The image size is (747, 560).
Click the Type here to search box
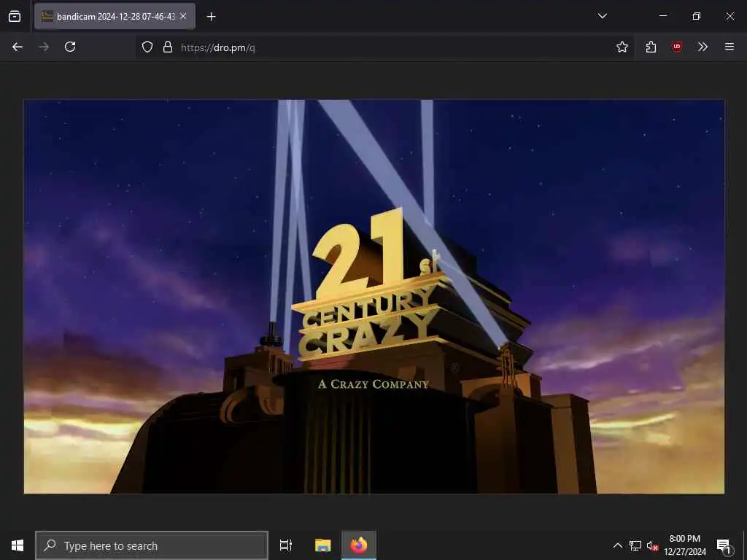(152, 545)
